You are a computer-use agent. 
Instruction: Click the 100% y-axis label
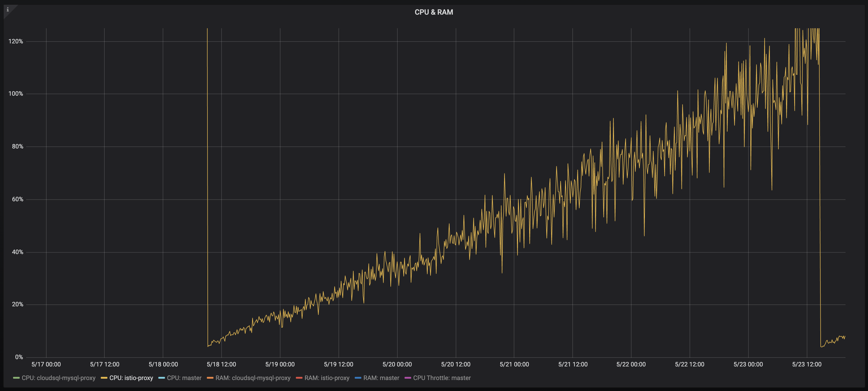16,94
